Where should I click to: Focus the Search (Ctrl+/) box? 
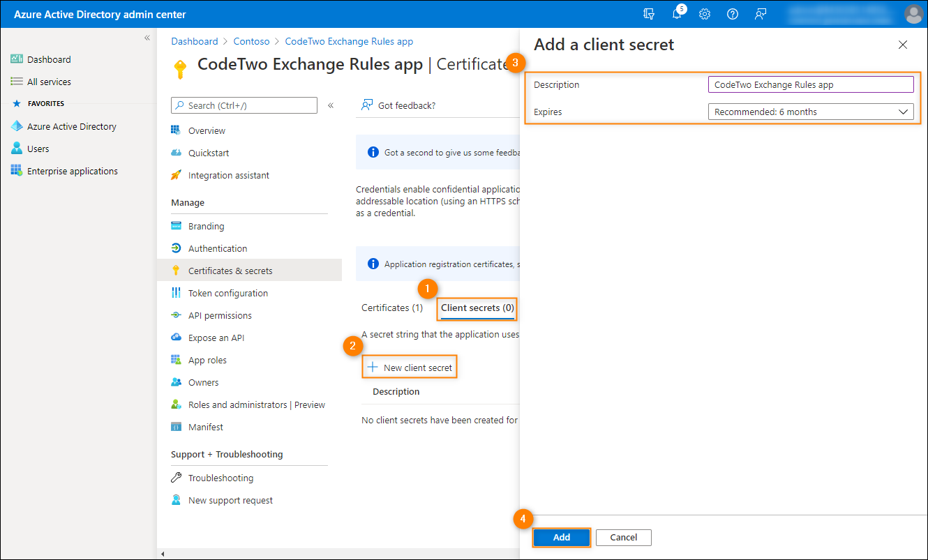pos(244,105)
